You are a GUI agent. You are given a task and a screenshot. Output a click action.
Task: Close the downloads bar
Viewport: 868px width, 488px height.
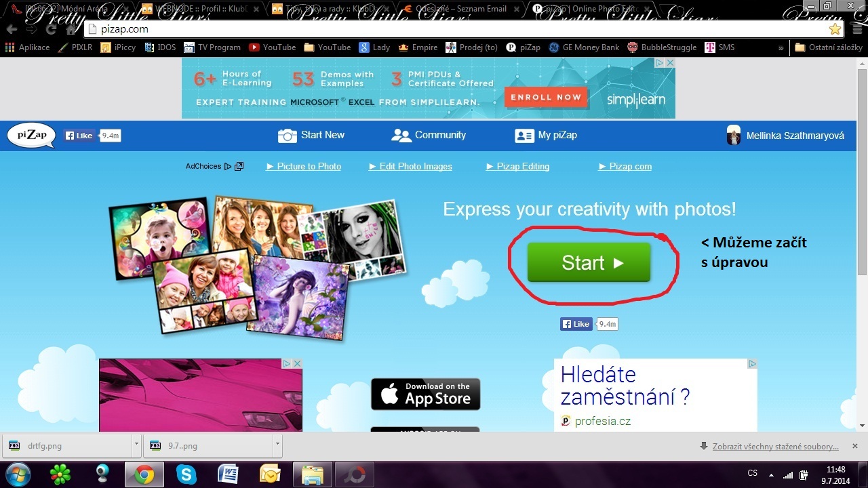(854, 446)
